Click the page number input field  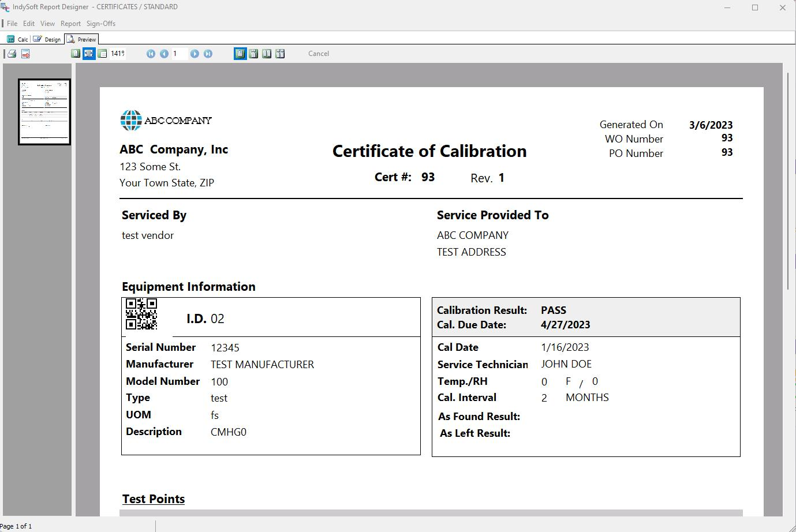(179, 54)
